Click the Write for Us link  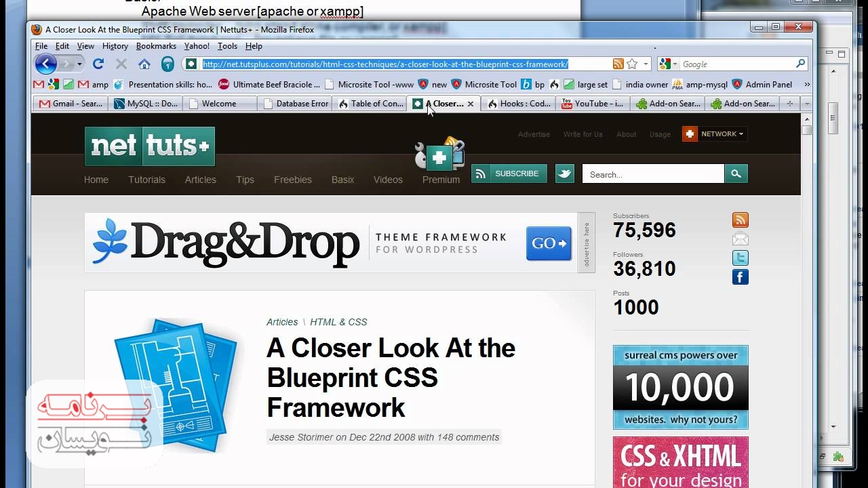(x=583, y=134)
